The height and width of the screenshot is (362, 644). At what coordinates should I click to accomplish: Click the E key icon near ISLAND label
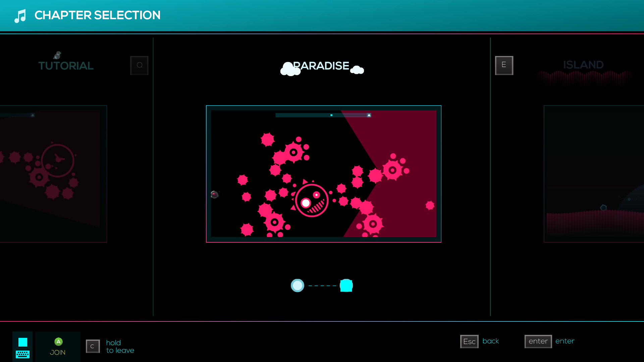pyautogui.click(x=504, y=65)
